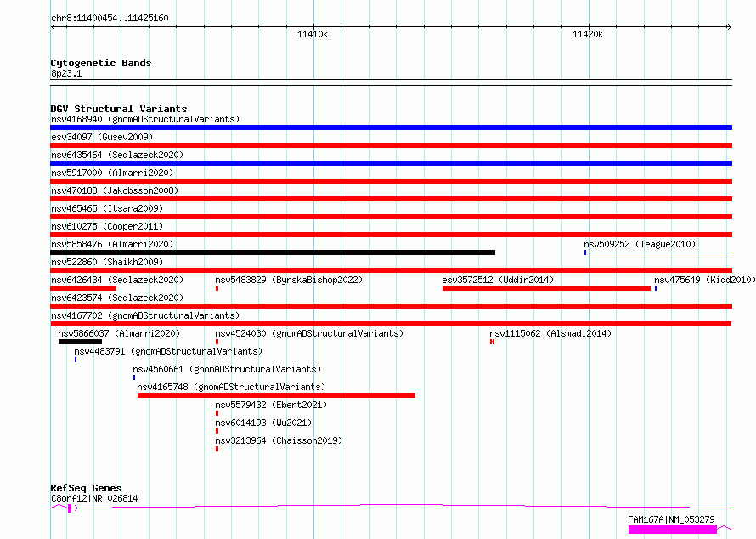This screenshot has width=756, height=539.
Task: Open nsv6426434 (Sedlazeck2020) label
Action: [x=117, y=280]
